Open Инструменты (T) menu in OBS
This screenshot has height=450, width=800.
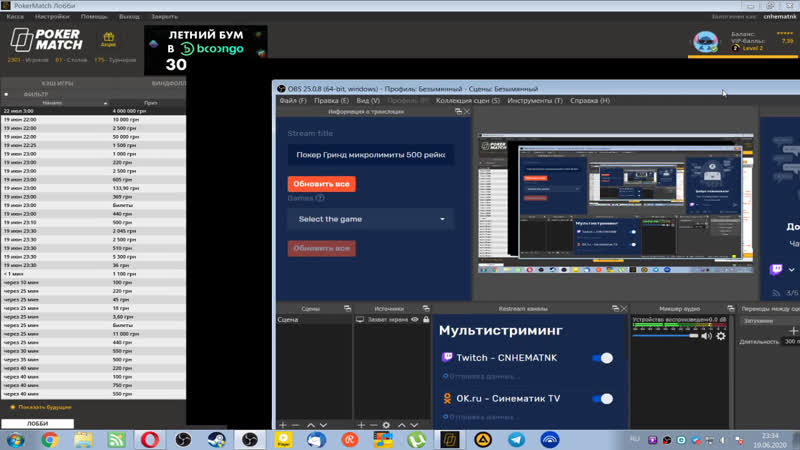535,101
